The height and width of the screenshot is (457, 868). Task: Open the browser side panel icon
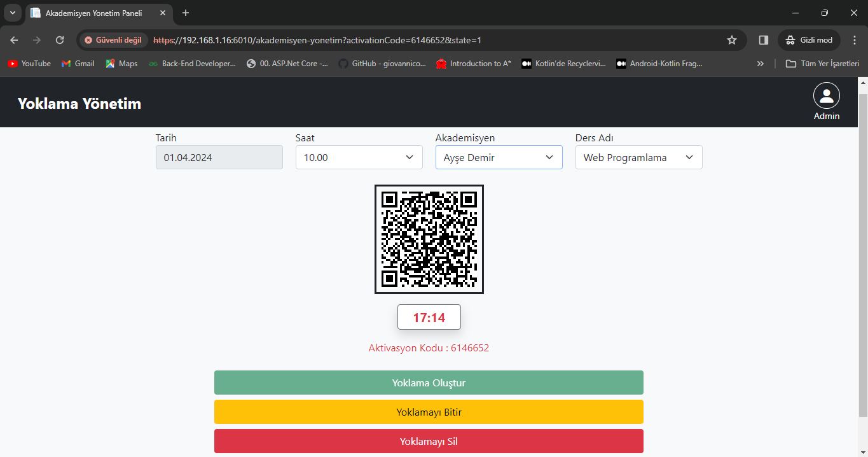pyautogui.click(x=763, y=40)
